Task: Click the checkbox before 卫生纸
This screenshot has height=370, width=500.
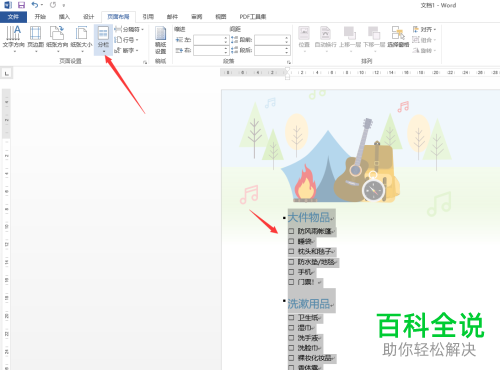Action: tap(291, 317)
